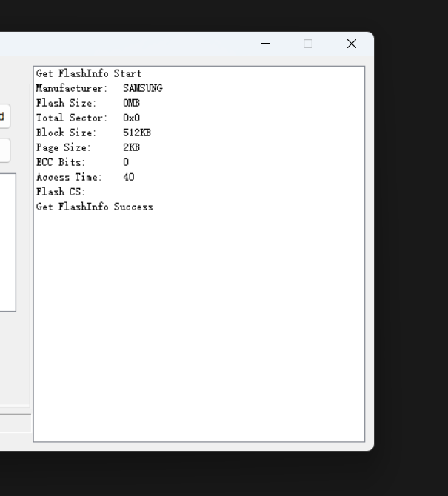Click the 'Flash CS:' log line
The height and width of the screenshot is (496, 448).
pyautogui.click(x=61, y=192)
